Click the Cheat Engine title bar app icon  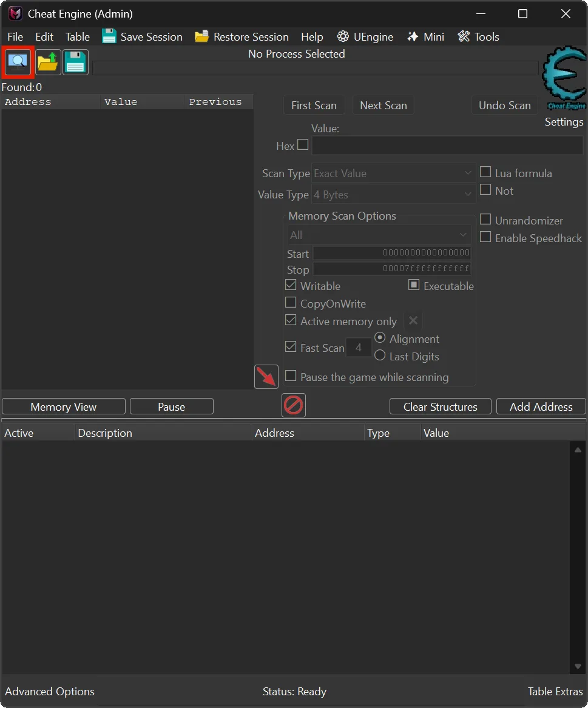click(x=15, y=13)
